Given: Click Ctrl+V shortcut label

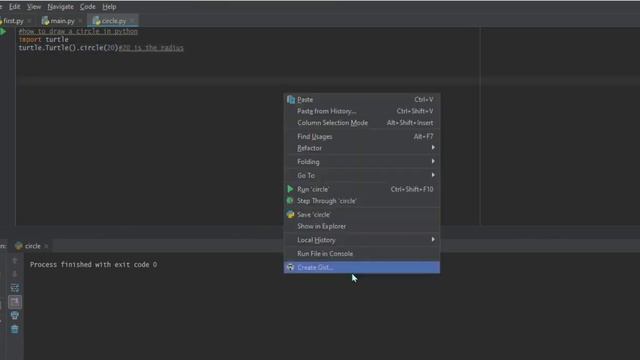Looking at the screenshot, I should tap(424, 100).
